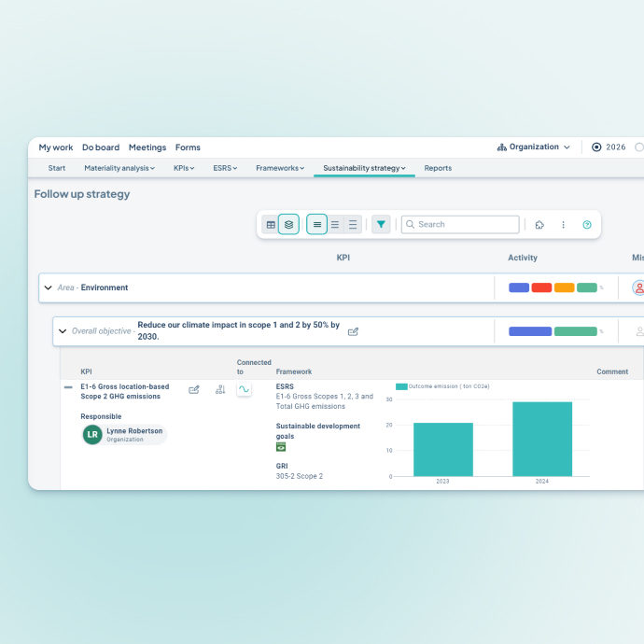This screenshot has width=644, height=644.
Task: Click the ESRS framework label
Action: tap(285, 386)
